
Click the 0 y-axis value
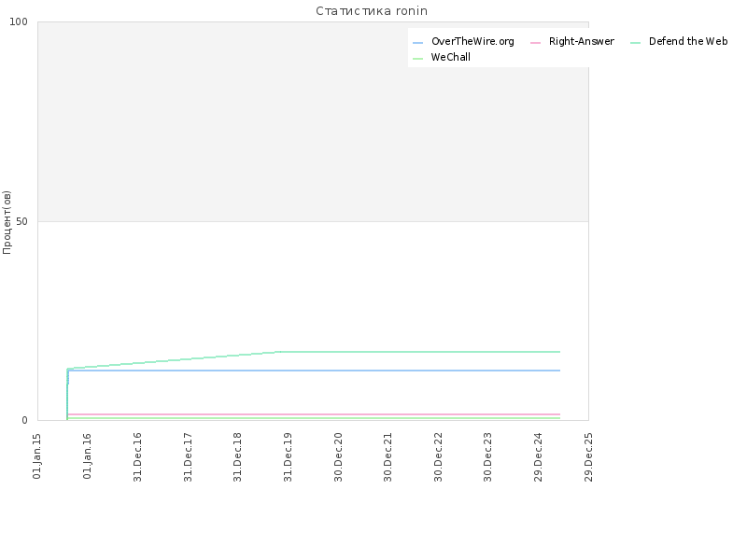(x=25, y=421)
